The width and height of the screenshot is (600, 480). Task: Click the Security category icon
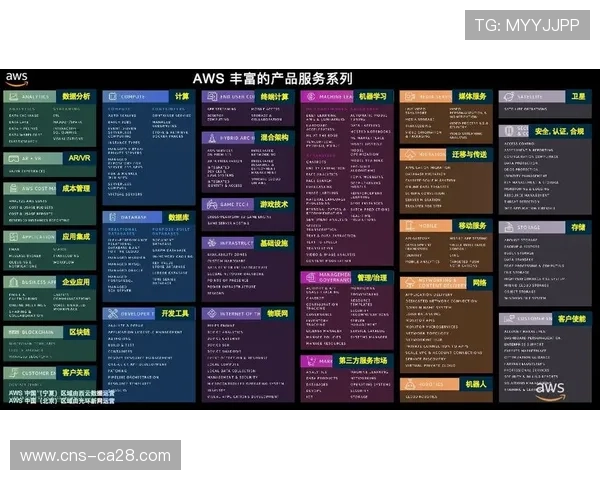click(509, 131)
